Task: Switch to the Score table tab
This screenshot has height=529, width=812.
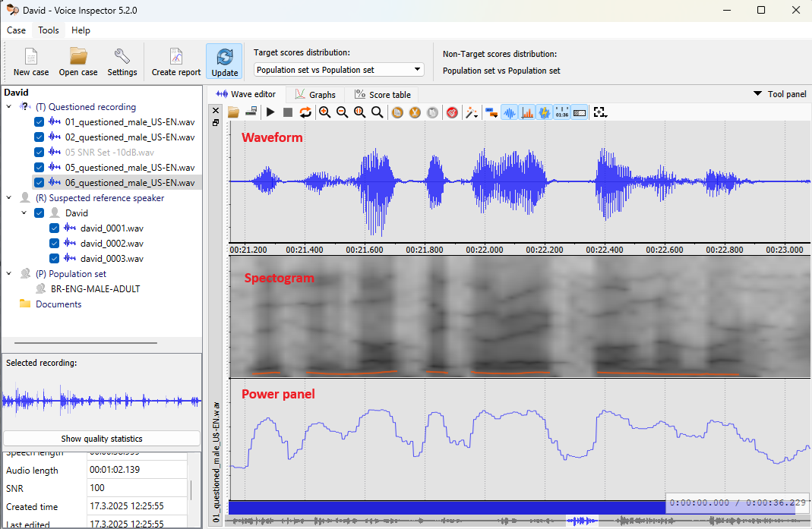Action: point(383,95)
